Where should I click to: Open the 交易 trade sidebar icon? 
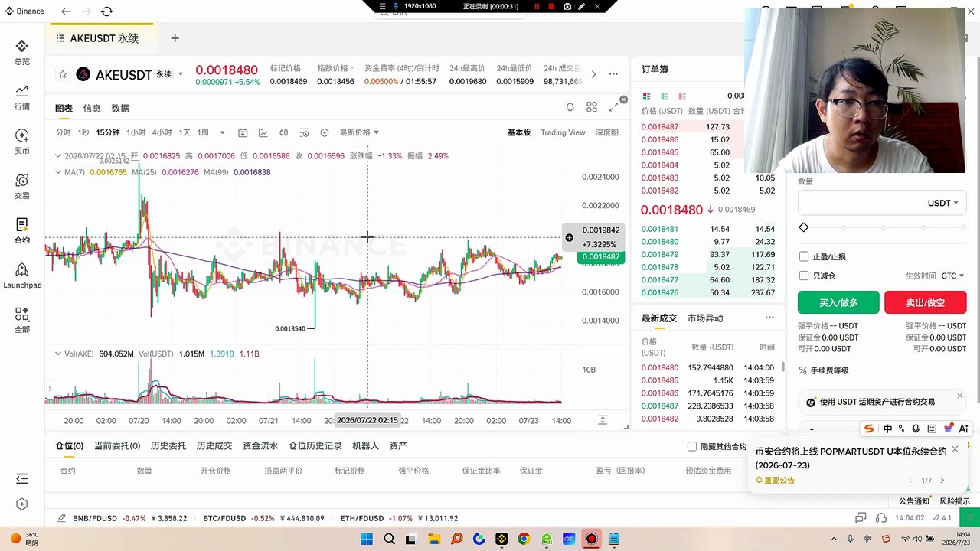coord(21,186)
